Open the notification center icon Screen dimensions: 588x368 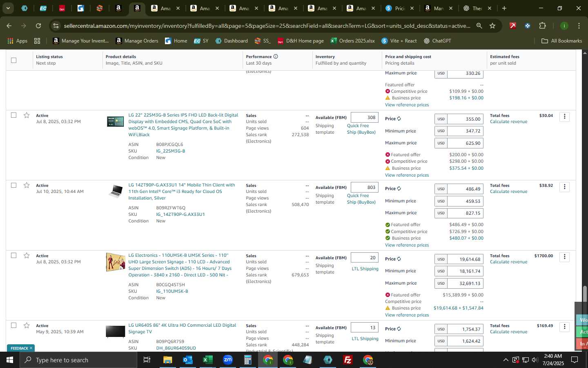click(x=575, y=360)
